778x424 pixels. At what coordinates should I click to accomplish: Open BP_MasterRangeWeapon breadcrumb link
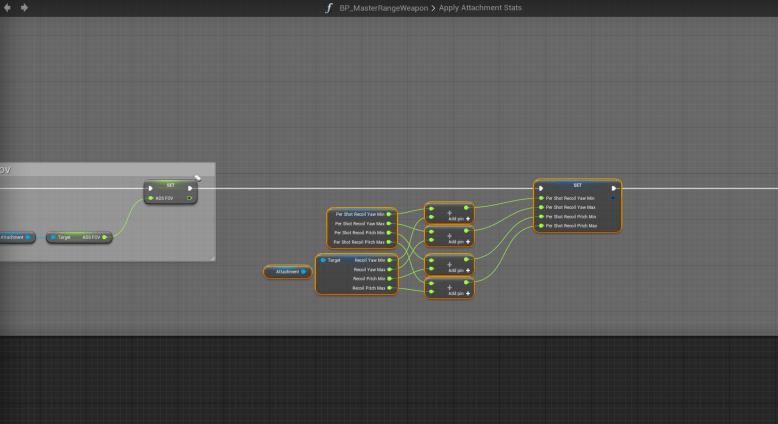tap(383, 8)
